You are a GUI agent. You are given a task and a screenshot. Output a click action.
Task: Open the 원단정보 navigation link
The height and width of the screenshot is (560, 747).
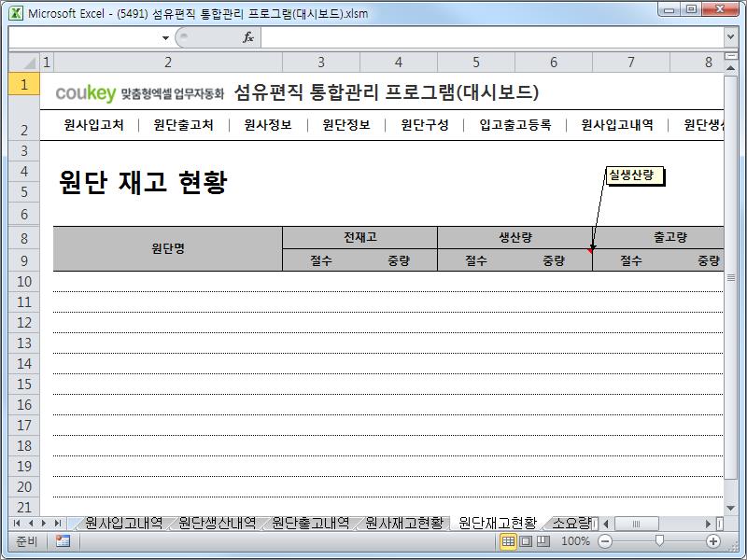pyautogui.click(x=346, y=125)
